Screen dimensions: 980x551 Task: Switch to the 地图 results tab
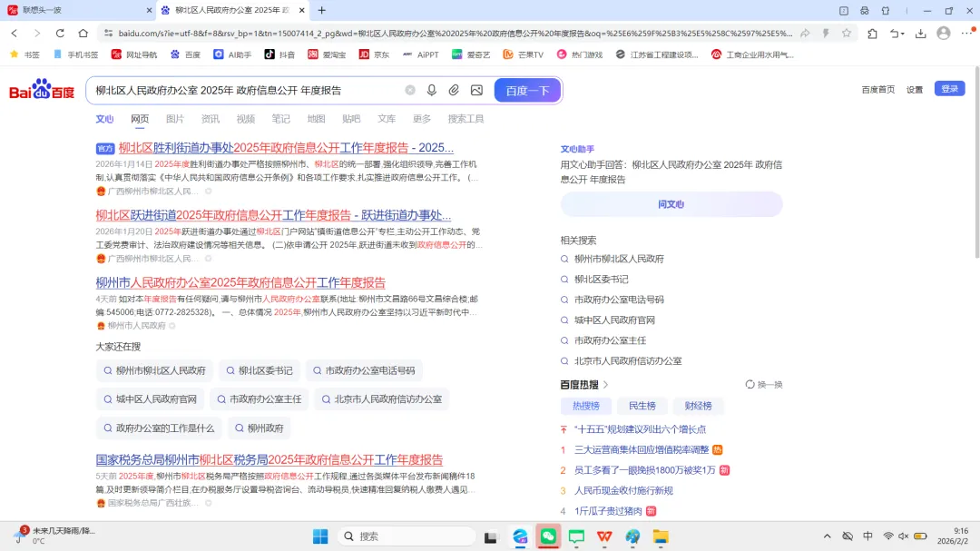coord(317,119)
